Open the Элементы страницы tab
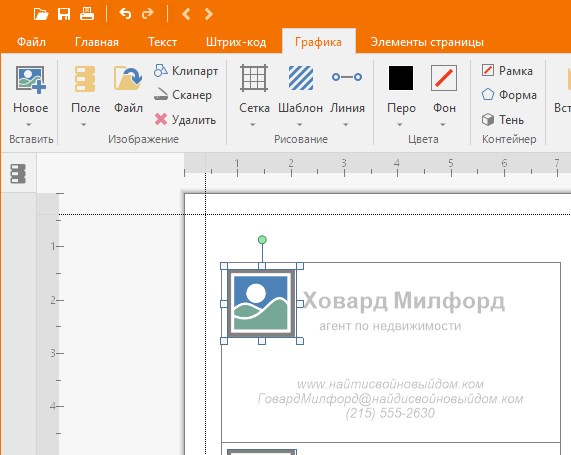The width and height of the screenshot is (571, 455). [427, 42]
